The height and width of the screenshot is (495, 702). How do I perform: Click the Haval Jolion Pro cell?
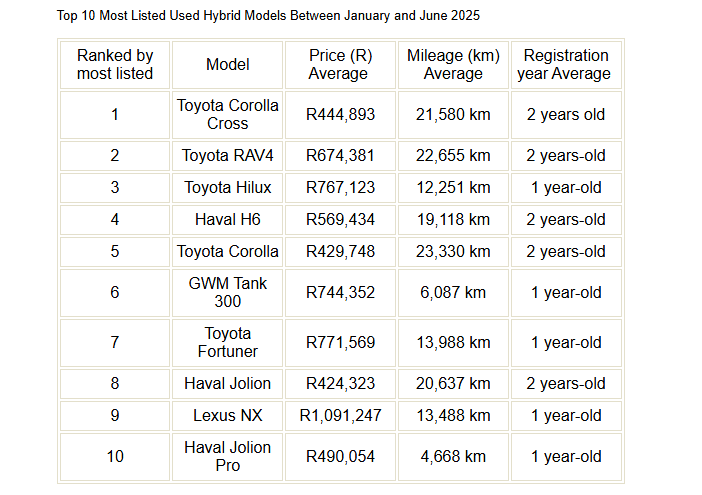pos(227,457)
